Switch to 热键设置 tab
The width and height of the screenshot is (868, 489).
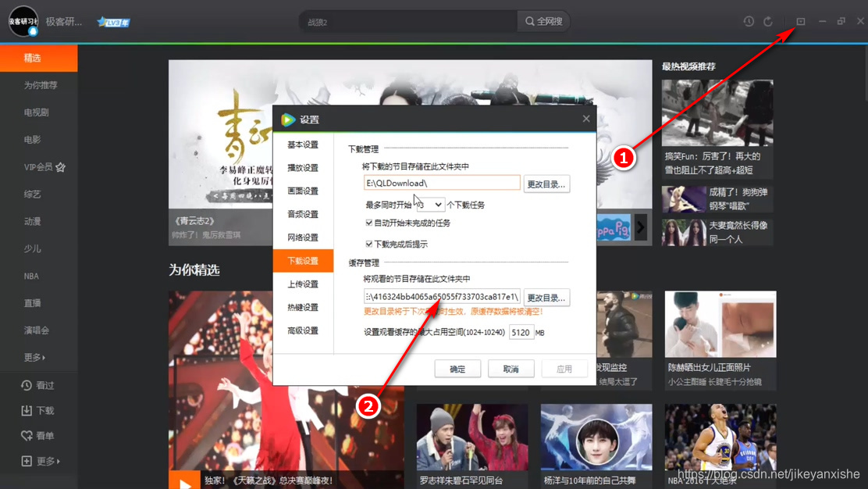tap(303, 307)
